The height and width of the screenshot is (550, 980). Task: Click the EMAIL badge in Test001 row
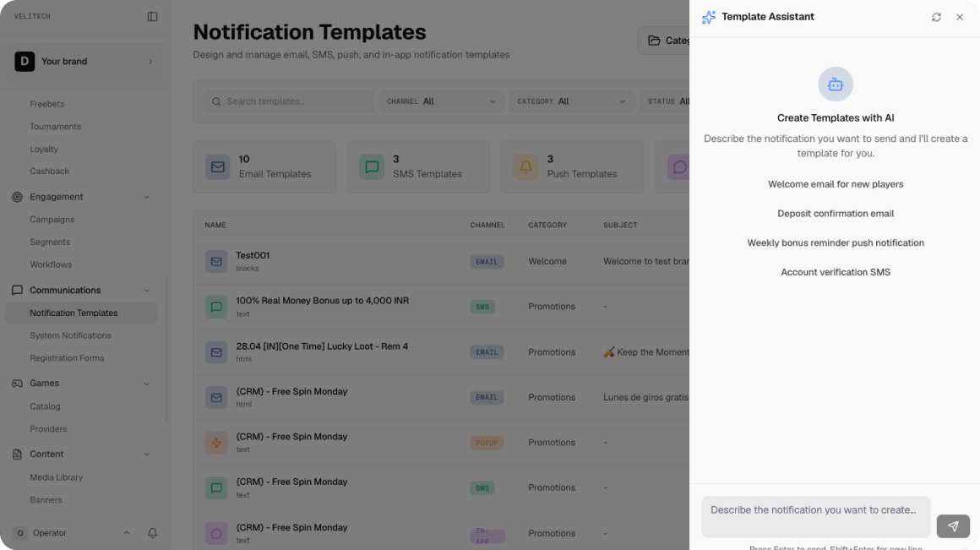point(487,262)
